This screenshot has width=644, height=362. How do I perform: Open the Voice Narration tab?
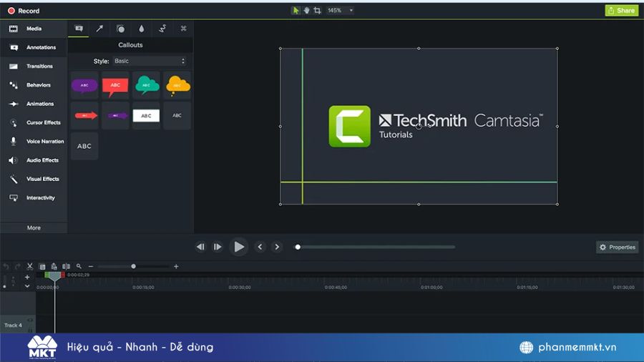pyautogui.click(x=34, y=142)
